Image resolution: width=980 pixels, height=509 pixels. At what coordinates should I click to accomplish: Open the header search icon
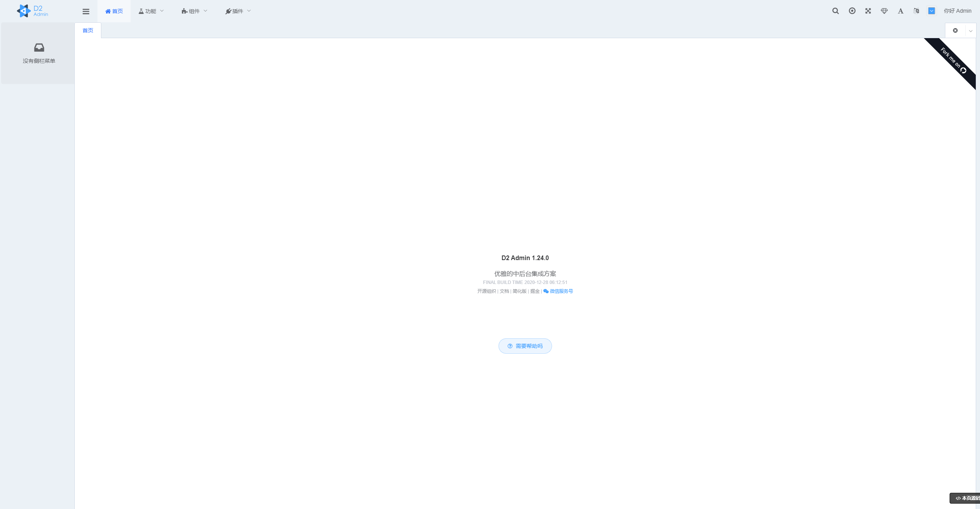click(835, 11)
